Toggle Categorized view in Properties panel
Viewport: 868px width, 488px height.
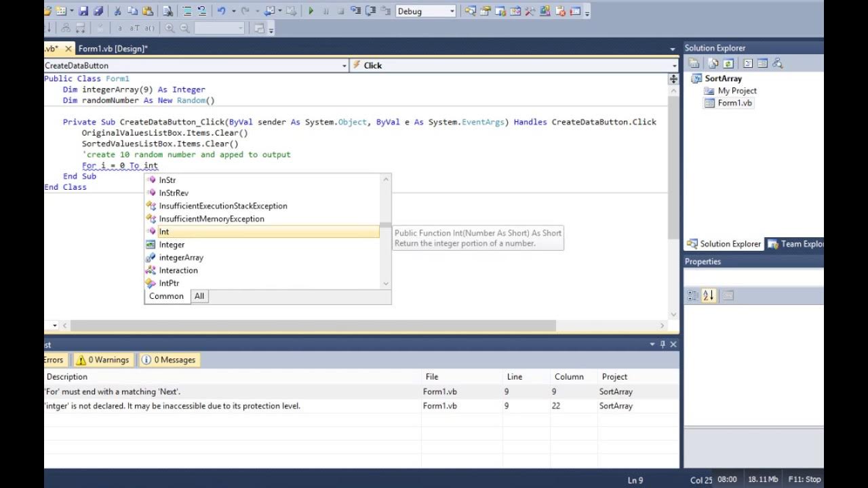(x=693, y=296)
